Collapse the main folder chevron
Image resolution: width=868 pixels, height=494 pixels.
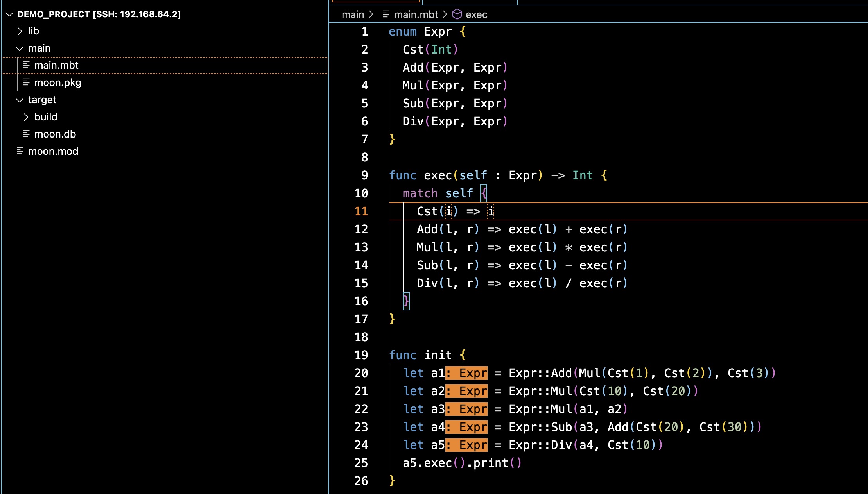(19, 48)
